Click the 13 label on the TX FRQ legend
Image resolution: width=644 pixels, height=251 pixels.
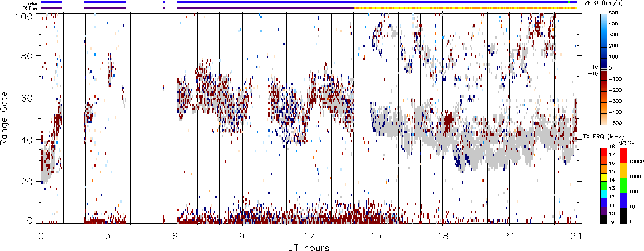pos(612,189)
